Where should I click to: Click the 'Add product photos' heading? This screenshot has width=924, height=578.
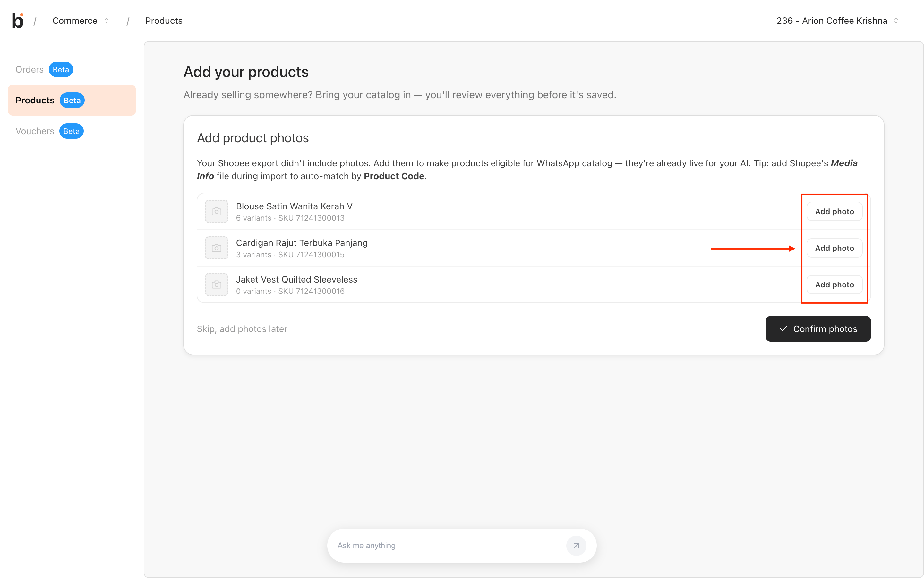click(253, 138)
